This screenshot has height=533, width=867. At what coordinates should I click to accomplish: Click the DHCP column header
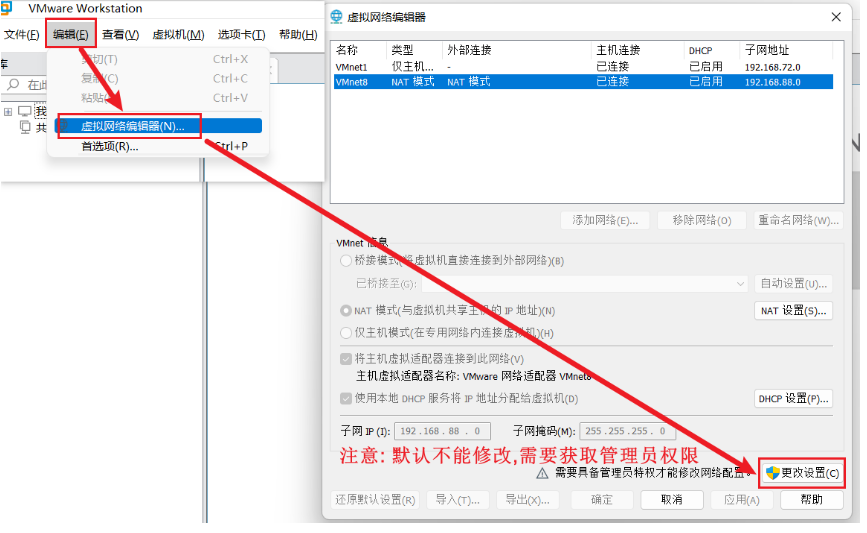click(x=711, y=50)
